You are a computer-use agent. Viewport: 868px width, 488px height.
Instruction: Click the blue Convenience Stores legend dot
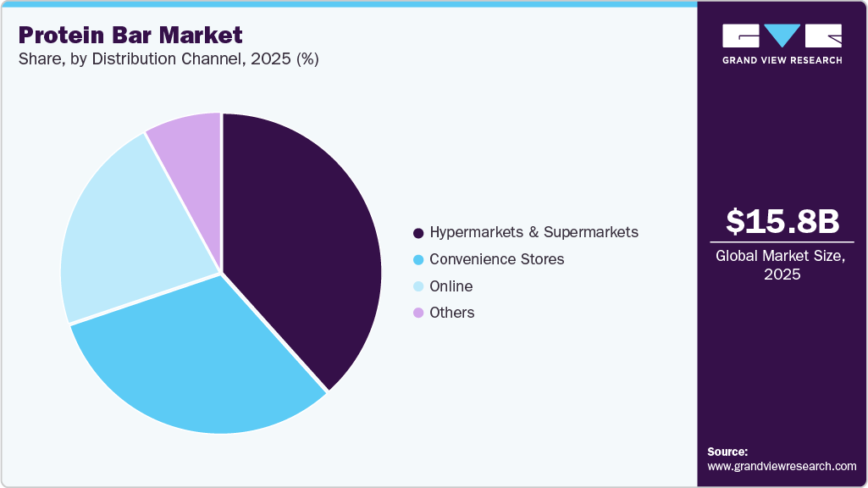[417, 259]
